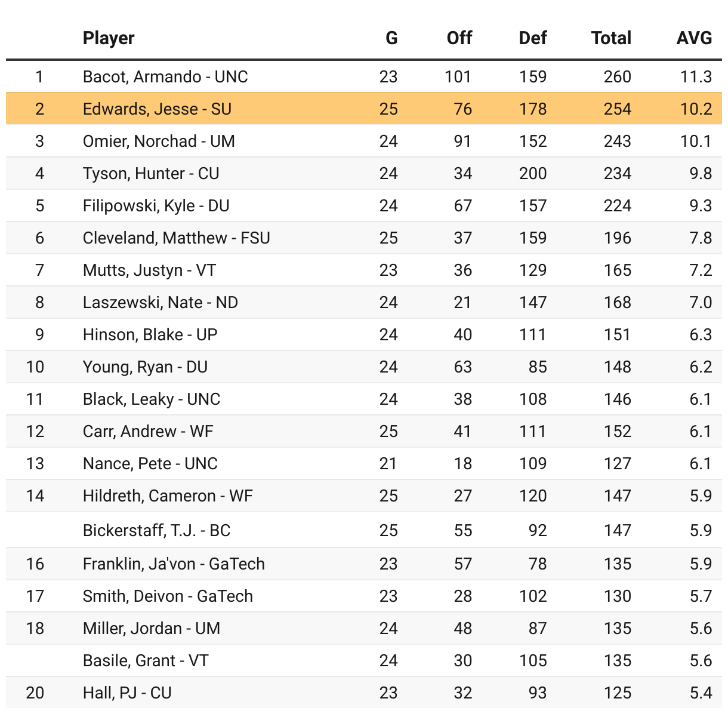Sort by the G column header
The width and height of the screenshot is (728, 714).
point(391,38)
